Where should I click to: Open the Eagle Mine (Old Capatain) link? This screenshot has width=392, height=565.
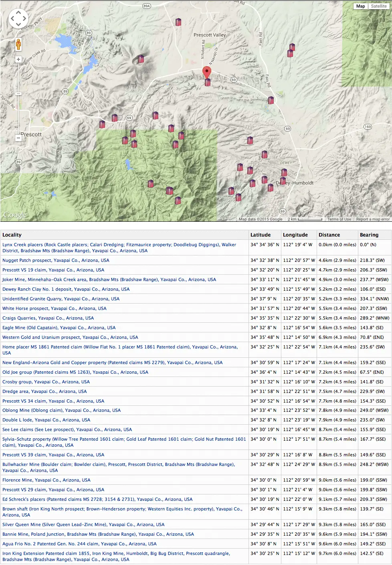[x=59, y=328]
